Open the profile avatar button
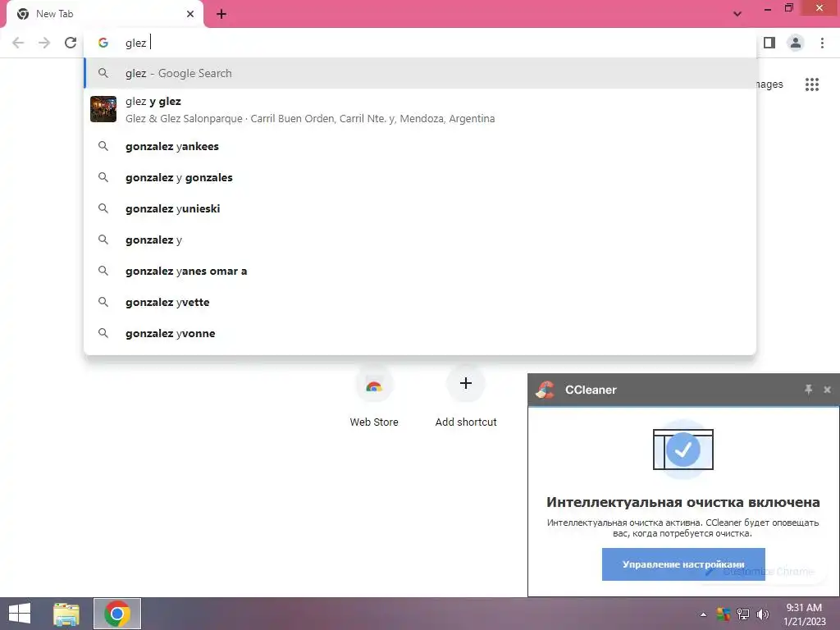This screenshot has height=630, width=840. (x=796, y=43)
